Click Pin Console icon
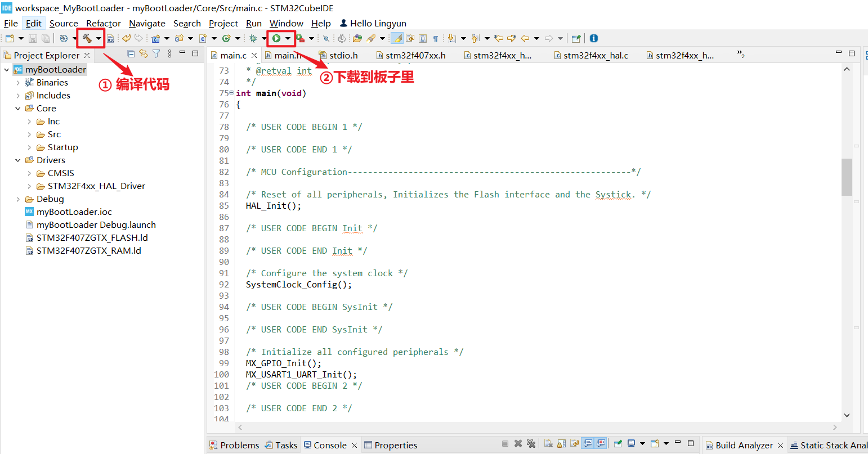 (618, 443)
